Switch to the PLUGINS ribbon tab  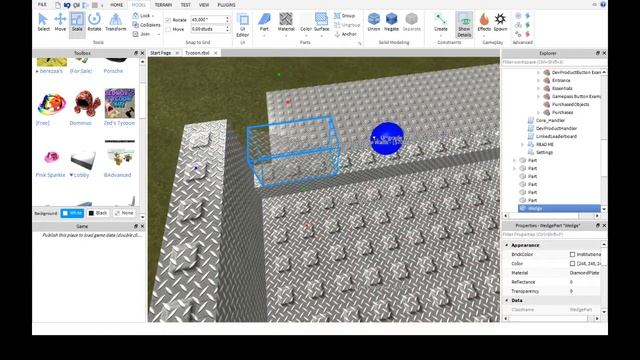point(226,5)
